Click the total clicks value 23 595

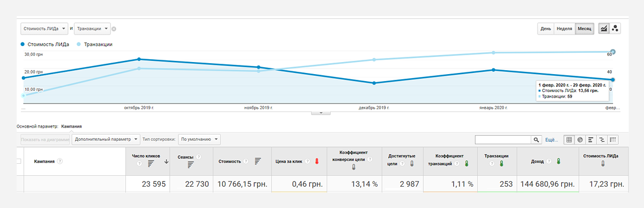tap(154, 184)
